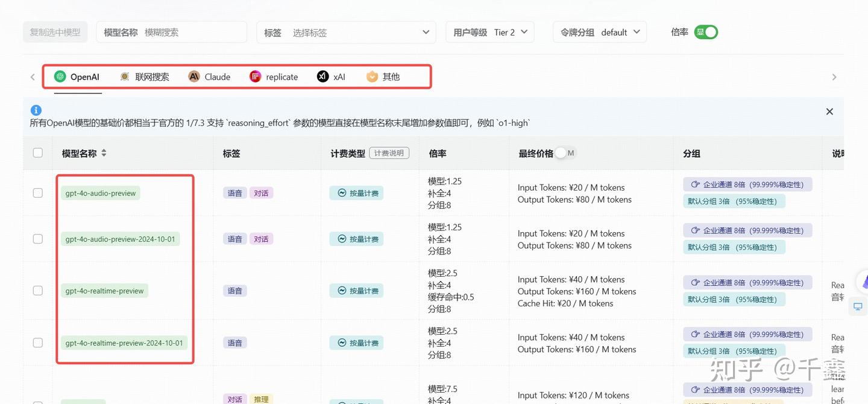The width and height of the screenshot is (868, 404).
Task: Toggle the 倍率 switch off
Action: click(x=706, y=33)
